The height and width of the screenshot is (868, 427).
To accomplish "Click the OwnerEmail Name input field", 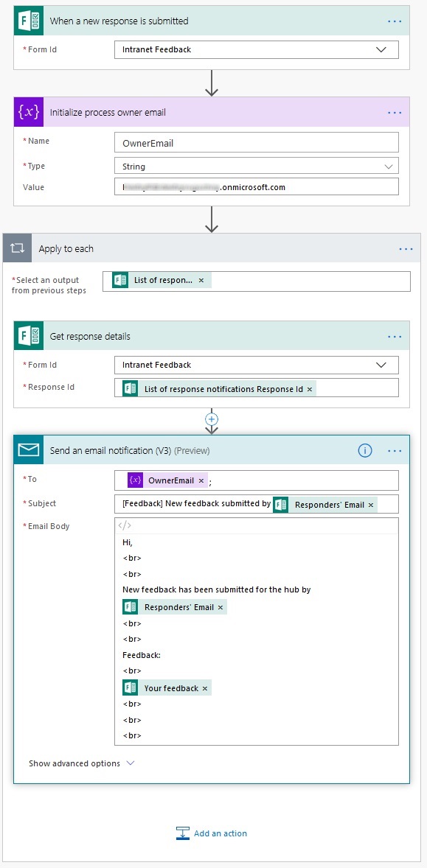I will (x=257, y=142).
